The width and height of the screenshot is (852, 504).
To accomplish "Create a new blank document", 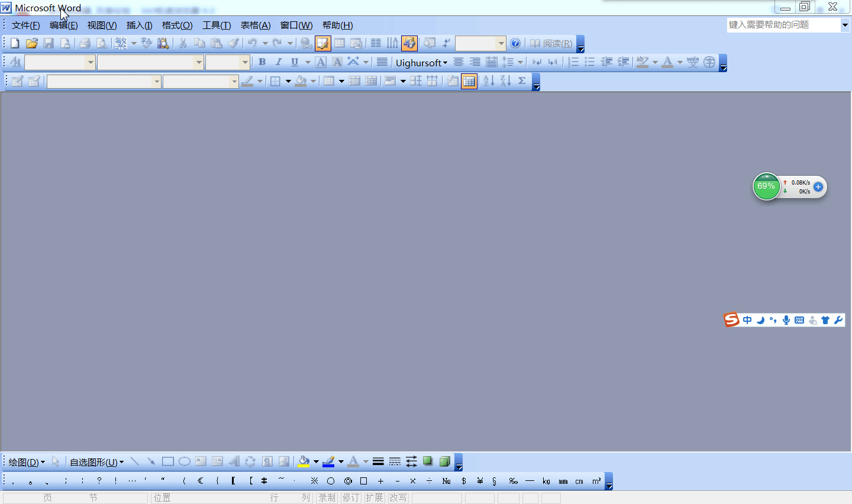I will (x=15, y=43).
